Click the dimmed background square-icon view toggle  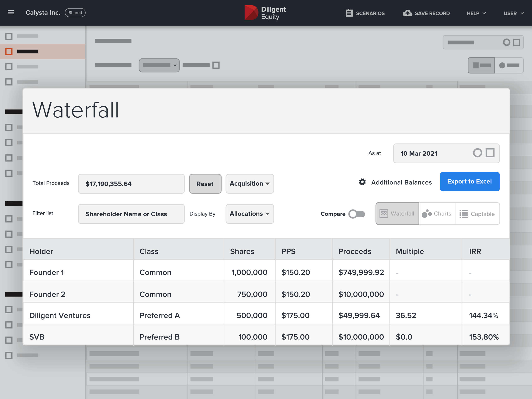pyautogui.click(x=481, y=65)
